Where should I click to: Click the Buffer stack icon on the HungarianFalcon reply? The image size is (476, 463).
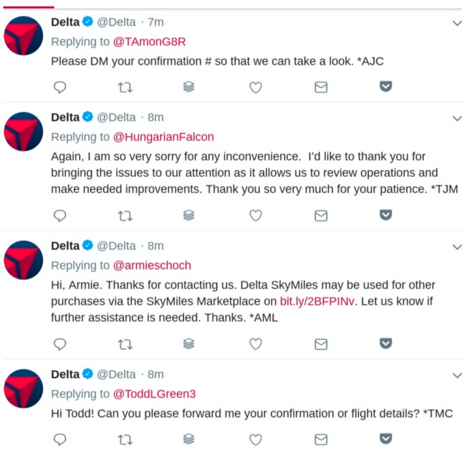click(x=189, y=215)
